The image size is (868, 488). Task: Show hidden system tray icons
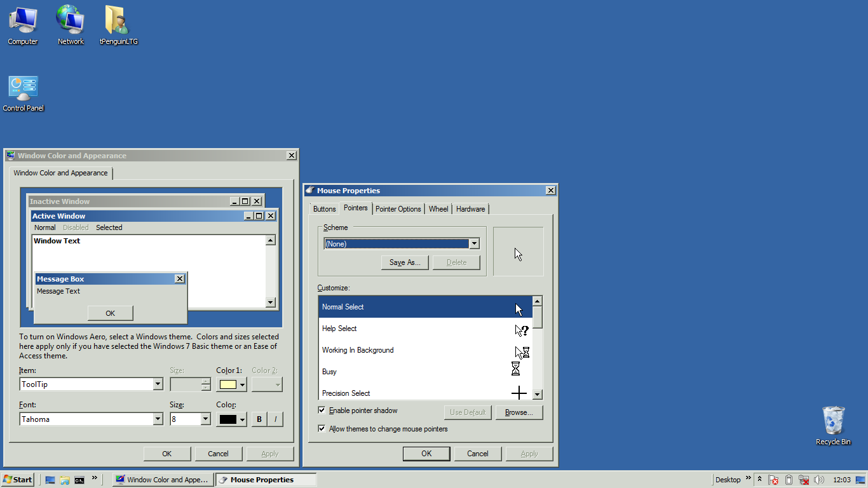759,479
